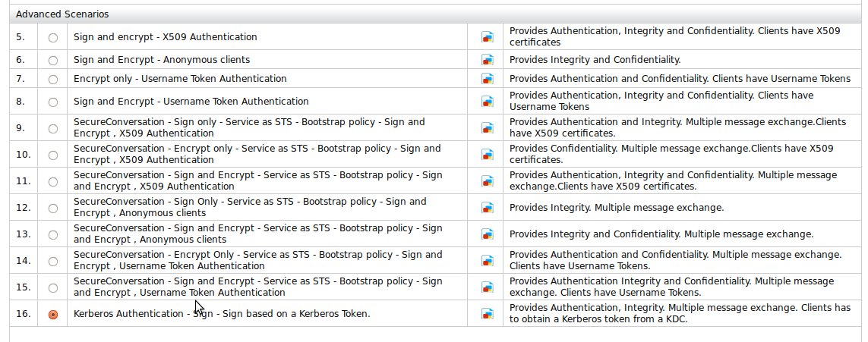Image resolution: width=868 pixels, height=342 pixels.
Task: Click the Kerberos Authentication scenario label text
Action: tap(222, 314)
